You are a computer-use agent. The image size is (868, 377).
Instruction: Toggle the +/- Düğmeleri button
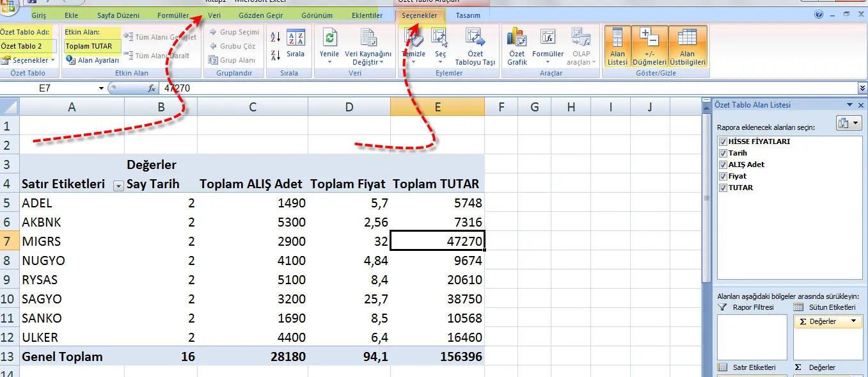(649, 46)
